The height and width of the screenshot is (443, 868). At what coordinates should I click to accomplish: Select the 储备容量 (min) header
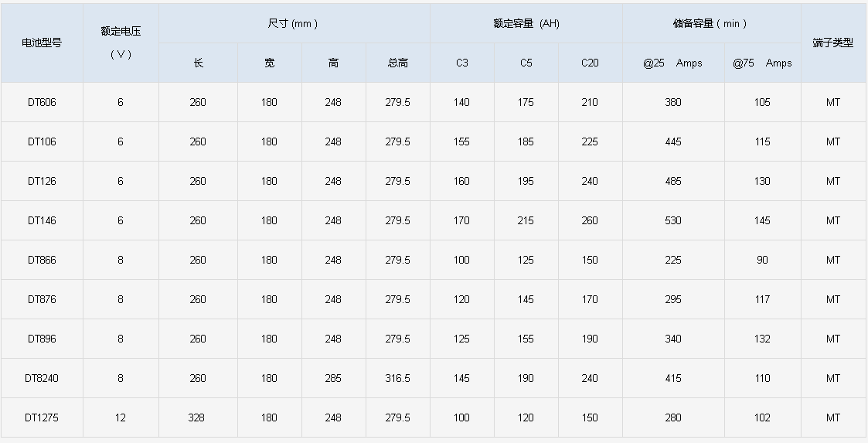(710, 23)
